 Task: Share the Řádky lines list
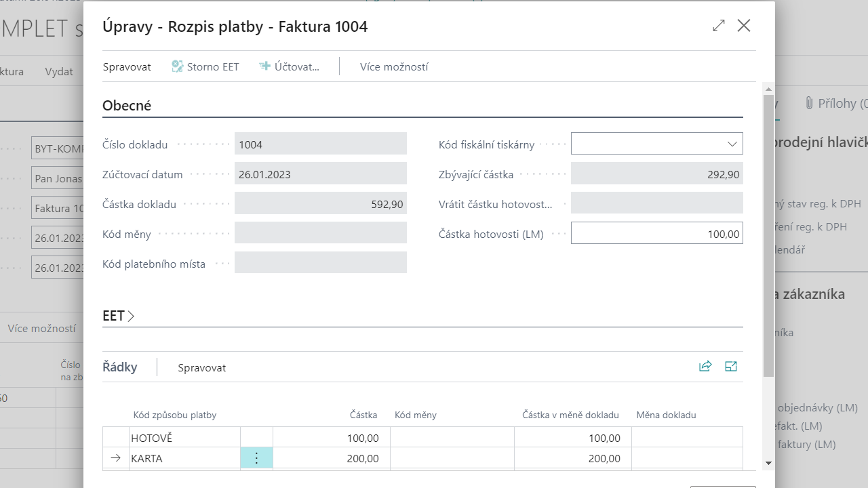[x=705, y=367]
